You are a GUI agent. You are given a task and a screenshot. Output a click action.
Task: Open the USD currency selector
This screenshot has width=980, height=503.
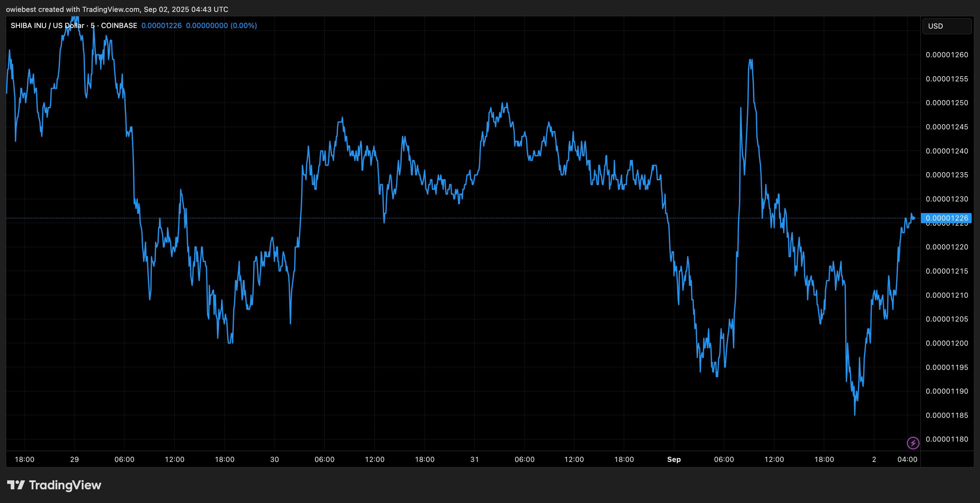click(947, 26)
